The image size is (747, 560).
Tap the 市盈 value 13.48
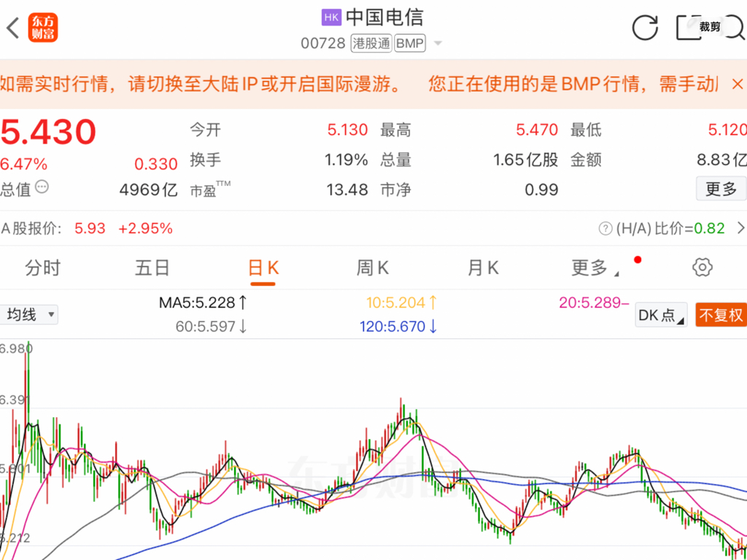coord(347,190)
